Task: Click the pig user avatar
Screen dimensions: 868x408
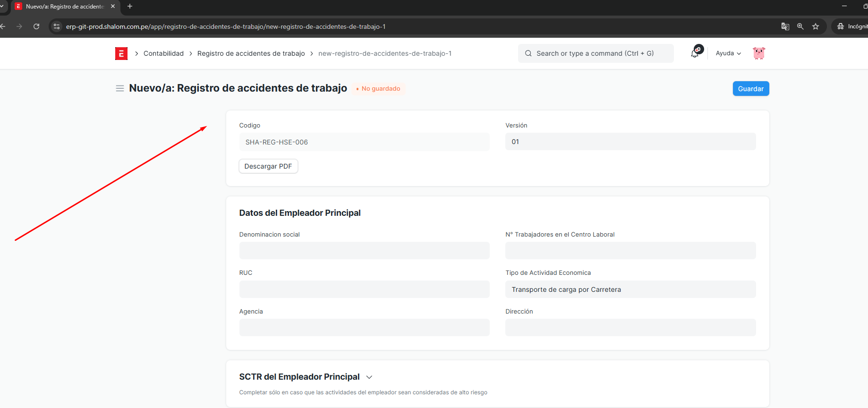Action: coord(758,53)
